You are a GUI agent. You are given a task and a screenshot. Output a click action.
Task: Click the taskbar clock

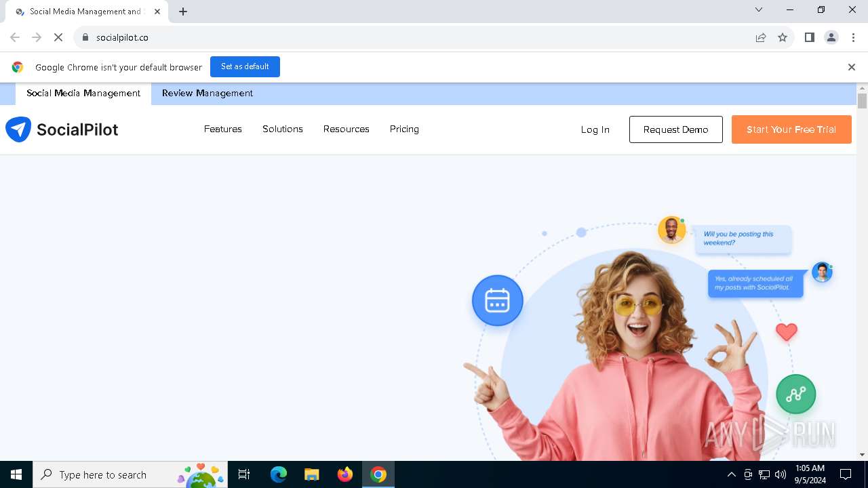[x=810, y=474]
